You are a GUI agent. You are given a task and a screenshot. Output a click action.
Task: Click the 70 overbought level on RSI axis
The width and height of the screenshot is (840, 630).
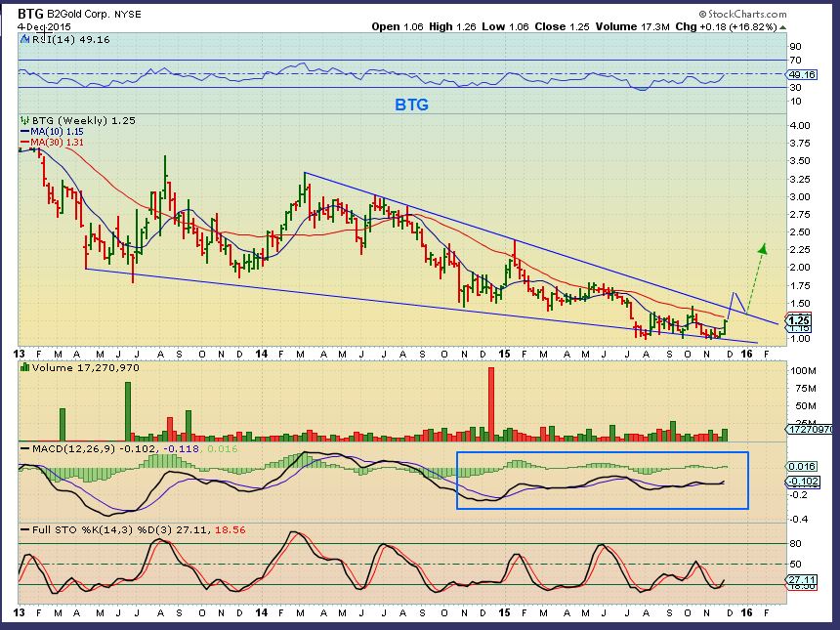795,60
